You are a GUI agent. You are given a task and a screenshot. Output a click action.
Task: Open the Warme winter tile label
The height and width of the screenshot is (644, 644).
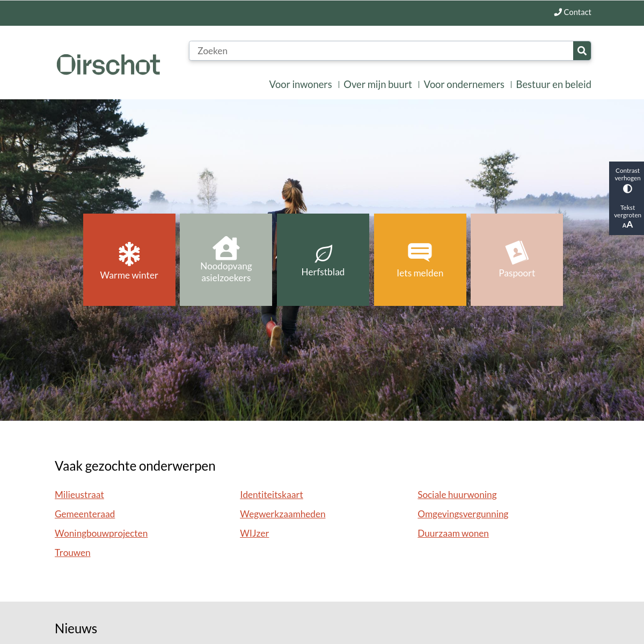click(129, 275)
